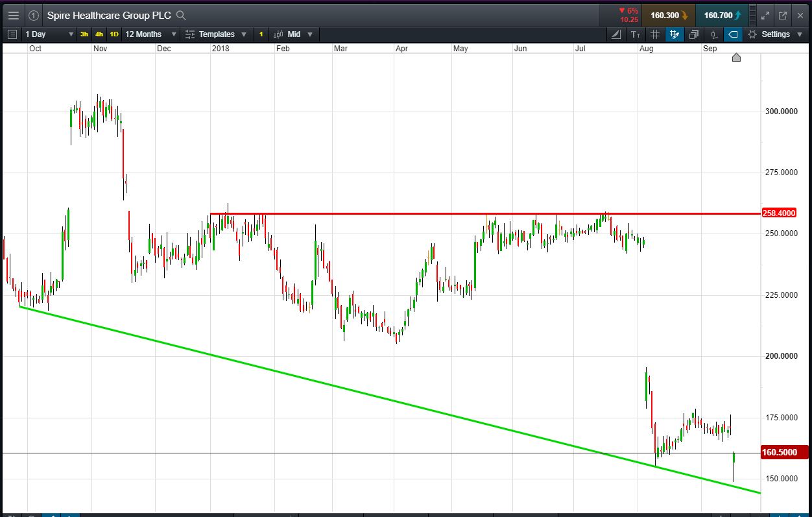Click the stacked bars depth indicator

(752, 16)
